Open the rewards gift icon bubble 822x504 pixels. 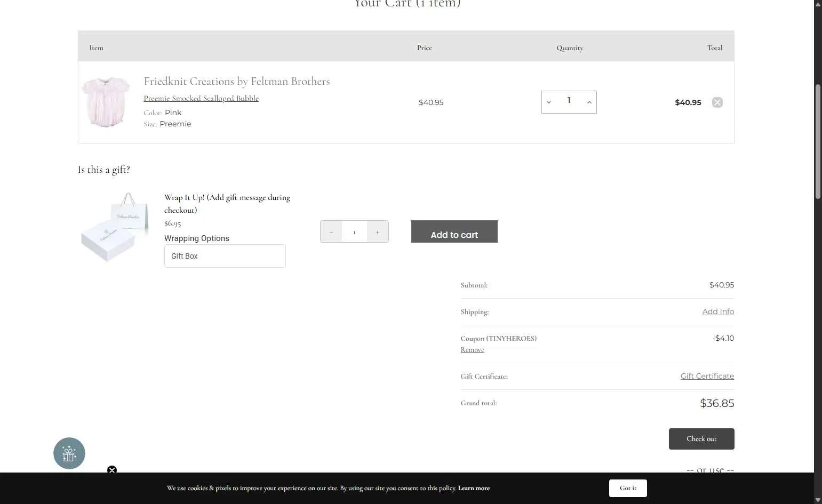coord(69,453)
